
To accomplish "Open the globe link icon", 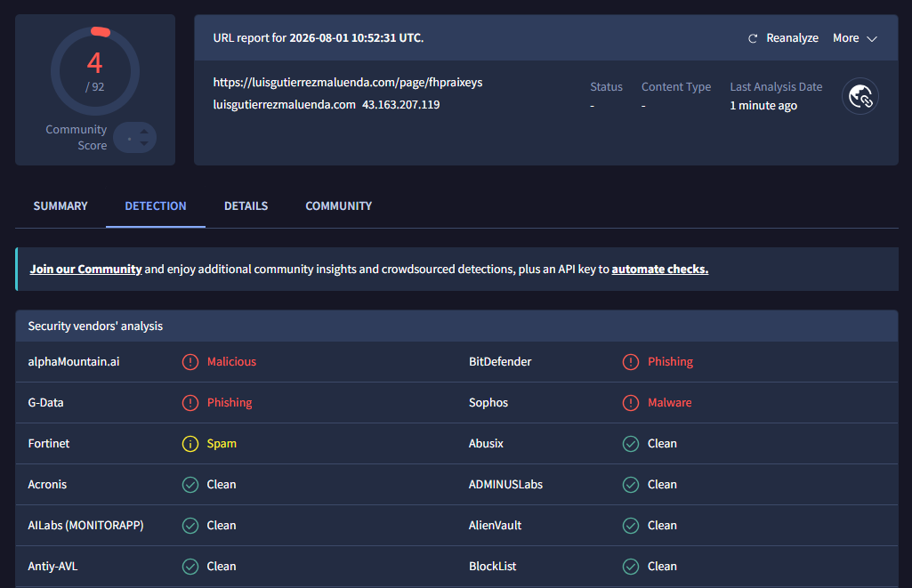I will point(860,96).
